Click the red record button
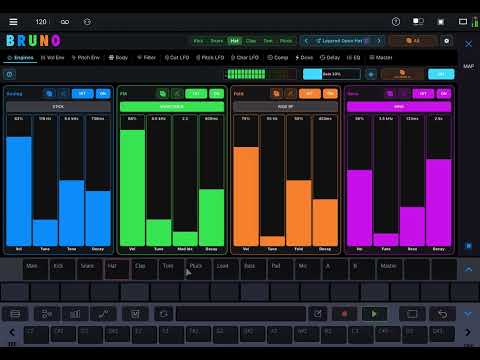The height and width of the screenshot is (360, 480). point(344,314)
